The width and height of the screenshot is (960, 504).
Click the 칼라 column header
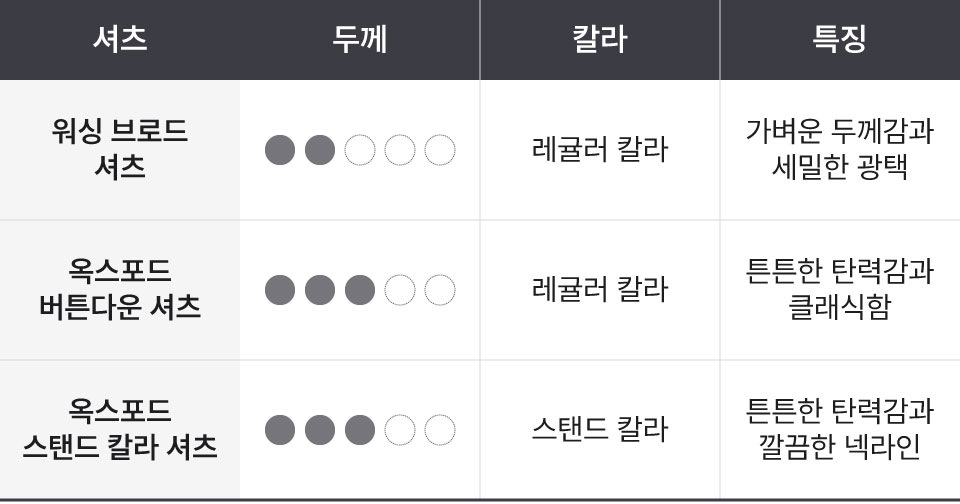click(x=600, y=39)
